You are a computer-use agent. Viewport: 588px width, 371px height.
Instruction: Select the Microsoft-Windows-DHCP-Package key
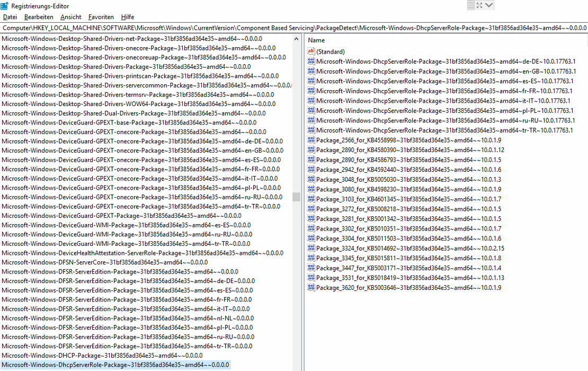102,355
